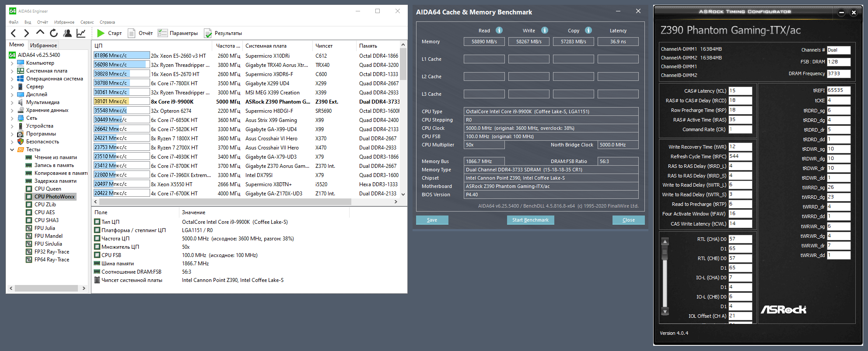The image size is (868, 351).
Task: Click the info icon next to Write
Action: click(545, 30)
